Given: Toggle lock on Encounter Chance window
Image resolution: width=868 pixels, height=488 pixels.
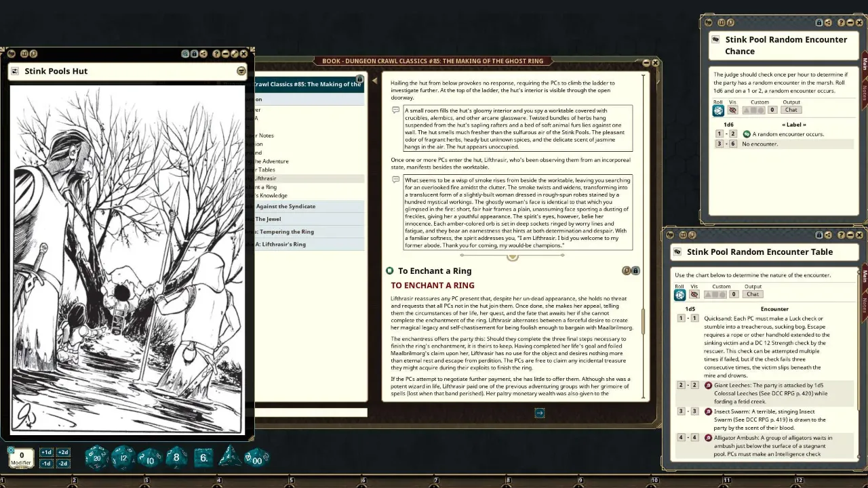Looking at the screenshot, I should click(x=819, y=22).
